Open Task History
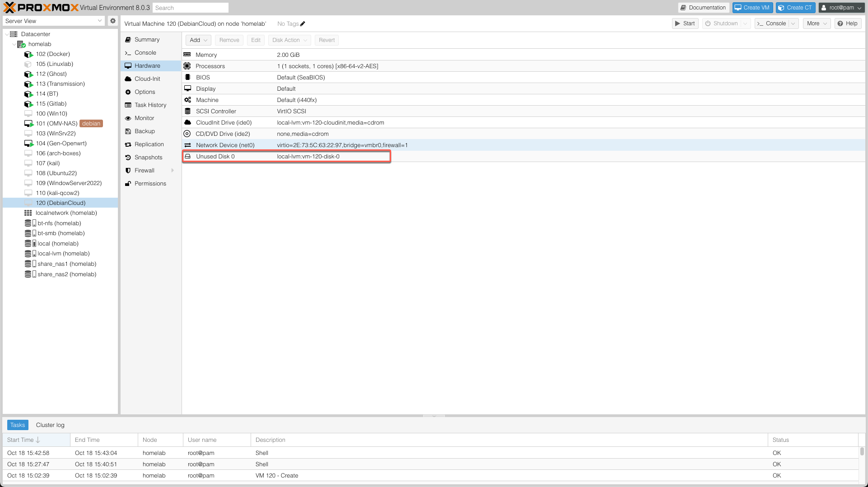Image resolution: width=868 pixels, height=487 pixels. point(151,105)
